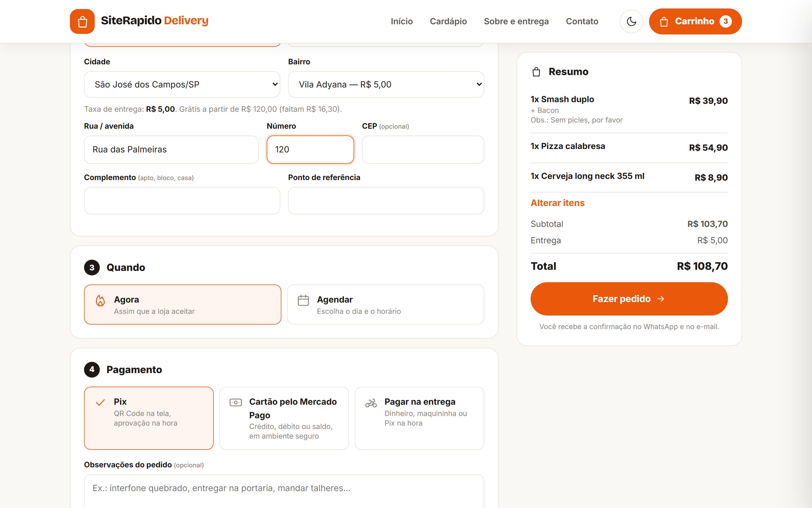Open the Cidade dropdown

(182, 84)
